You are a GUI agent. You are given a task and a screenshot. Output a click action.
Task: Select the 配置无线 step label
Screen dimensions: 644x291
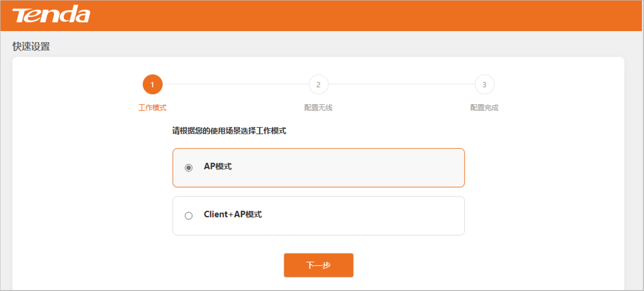click(318, 108)
